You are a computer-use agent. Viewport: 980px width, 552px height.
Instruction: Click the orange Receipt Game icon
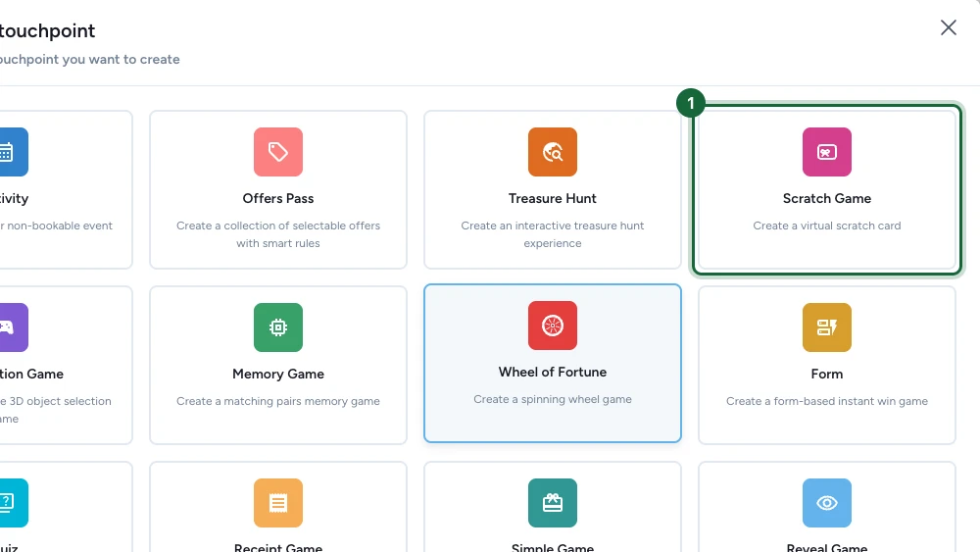[x=278, y=503]
